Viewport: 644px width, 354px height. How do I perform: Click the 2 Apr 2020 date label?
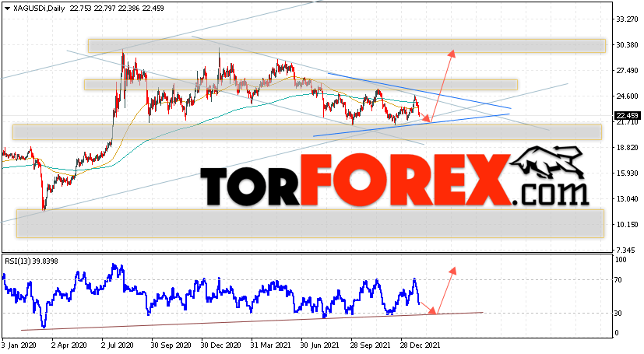click(x=70, y=345)
